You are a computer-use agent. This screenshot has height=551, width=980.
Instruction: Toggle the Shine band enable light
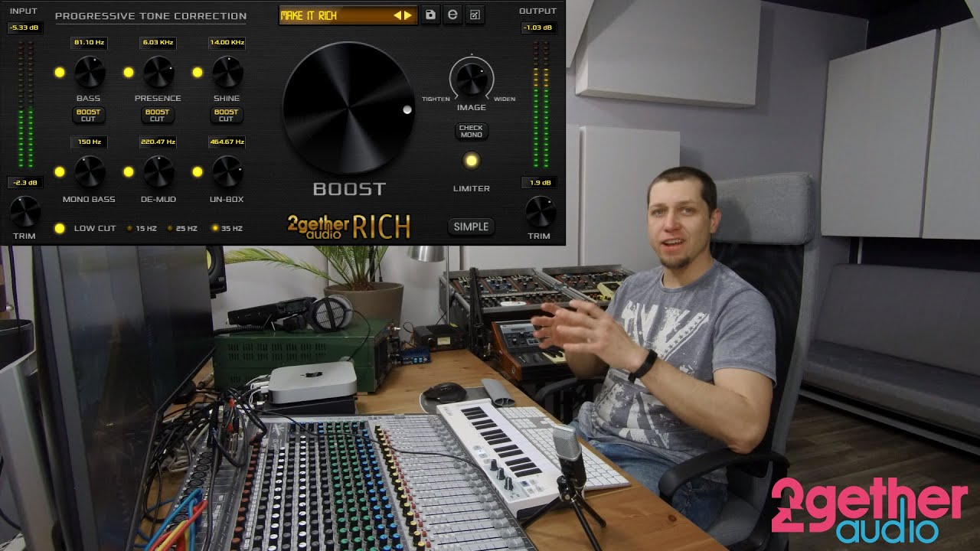tap(197, 73)
